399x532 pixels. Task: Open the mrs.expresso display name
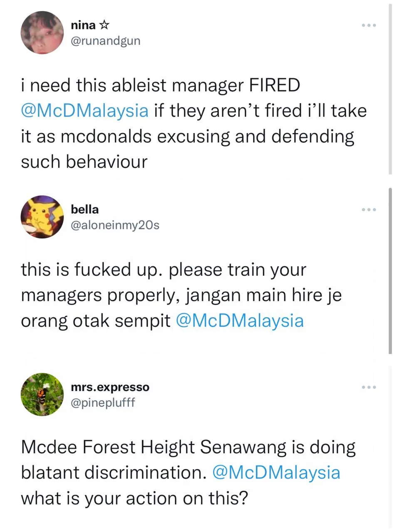[x=110, y=387]
